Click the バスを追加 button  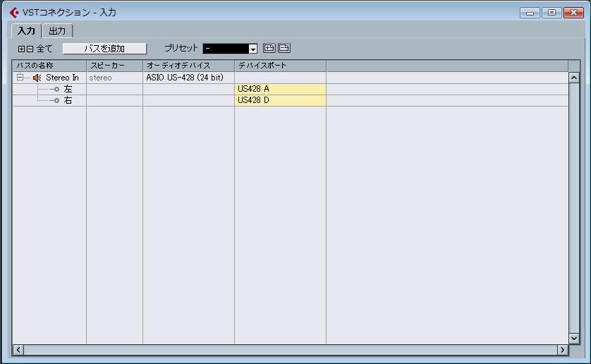(104, 49)
